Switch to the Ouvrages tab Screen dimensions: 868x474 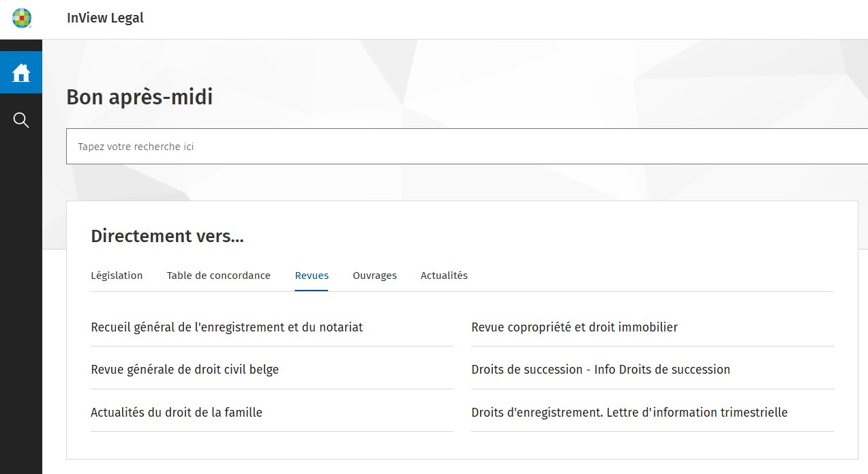point(374,276)
